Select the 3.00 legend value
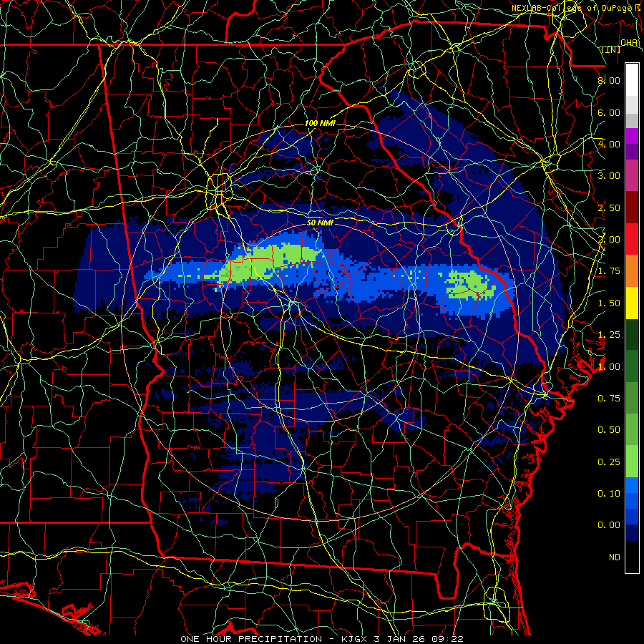Image resolution: width=644 pixels, height=644 pixels. [609, 176]
